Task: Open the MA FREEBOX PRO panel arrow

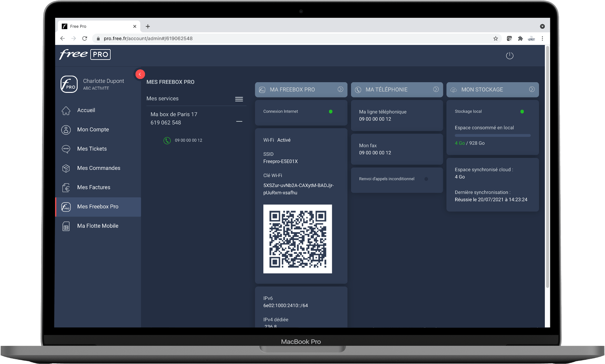Action: [340, 89]
